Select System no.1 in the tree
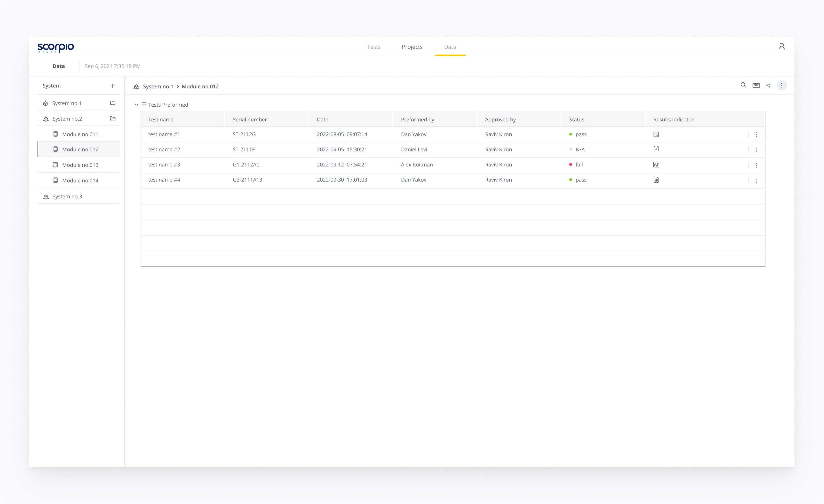824x504 pixels. pos(79,103)
